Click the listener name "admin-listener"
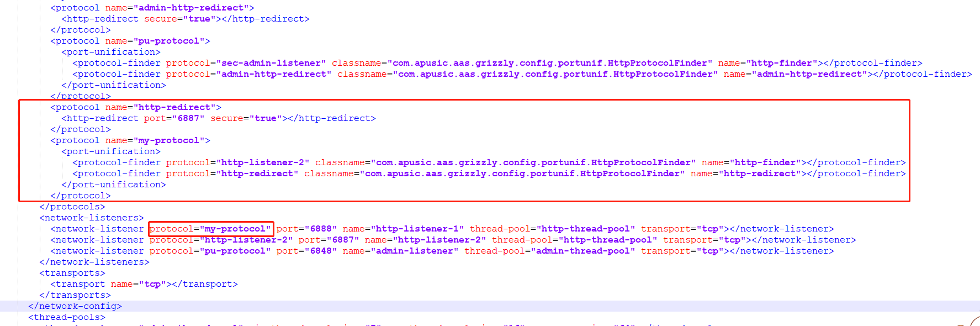 coord(414,251)
